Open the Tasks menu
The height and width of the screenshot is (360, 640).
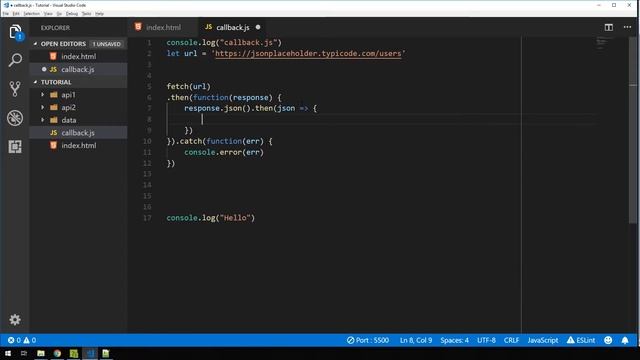[87, 13]
